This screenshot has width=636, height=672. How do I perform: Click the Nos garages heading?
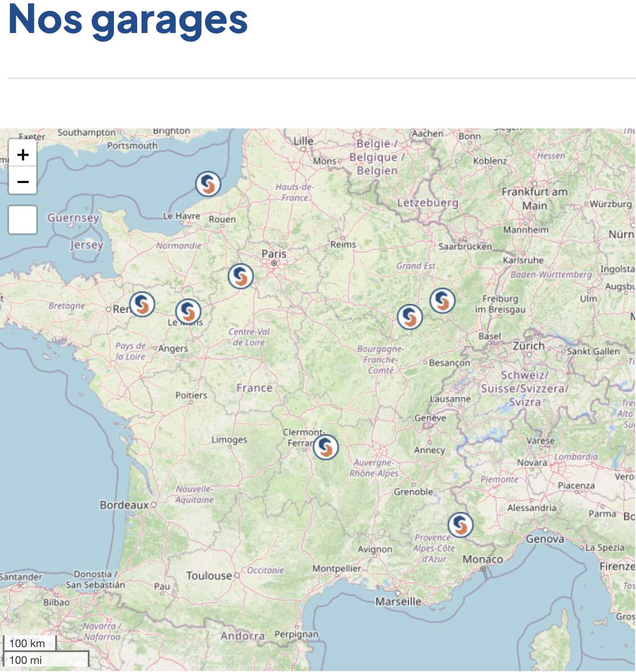[x=128, y=19]
